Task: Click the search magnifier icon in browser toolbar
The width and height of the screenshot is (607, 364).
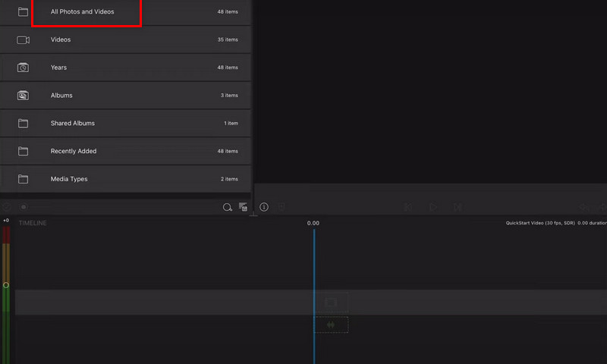Action: click(x=227, y=207)
